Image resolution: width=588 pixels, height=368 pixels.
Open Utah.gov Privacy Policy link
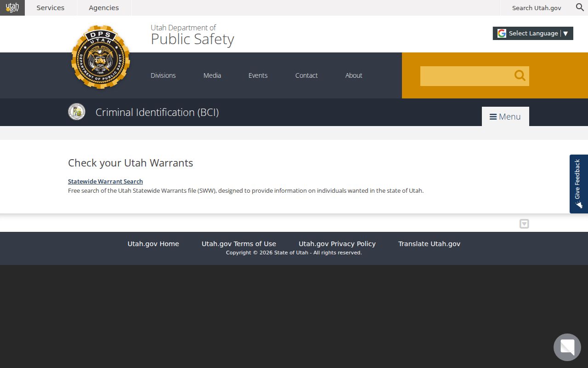tap(337, 244)
